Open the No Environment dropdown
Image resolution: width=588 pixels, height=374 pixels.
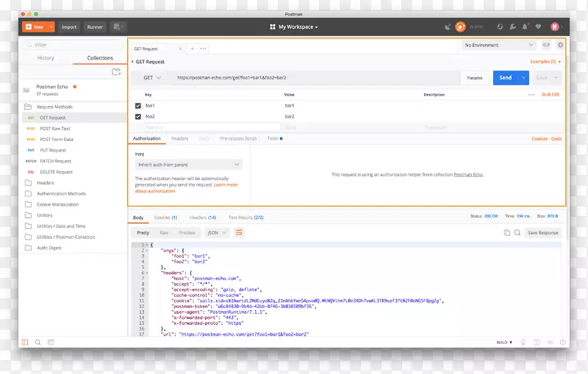point(499,45)
